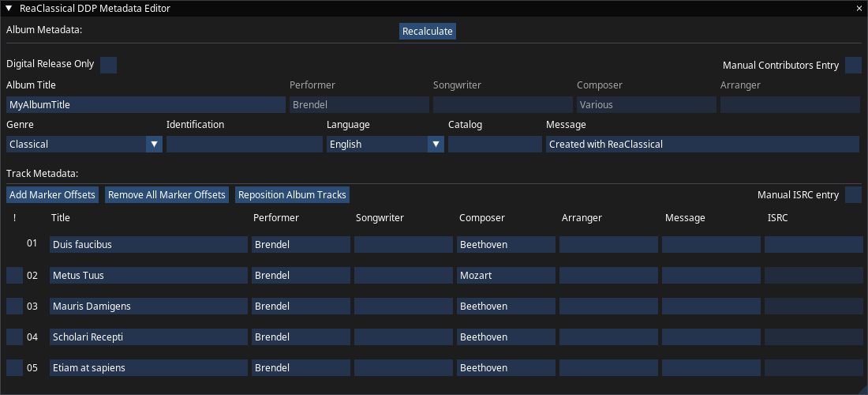Click track 03 Performer field Brendel

(x=301, y=306)
